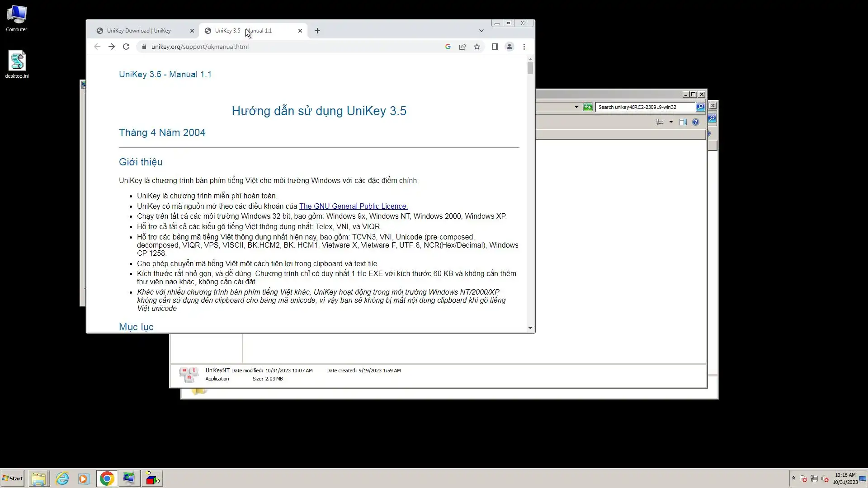Open a new Chrome tab

[x=317, y=31]
